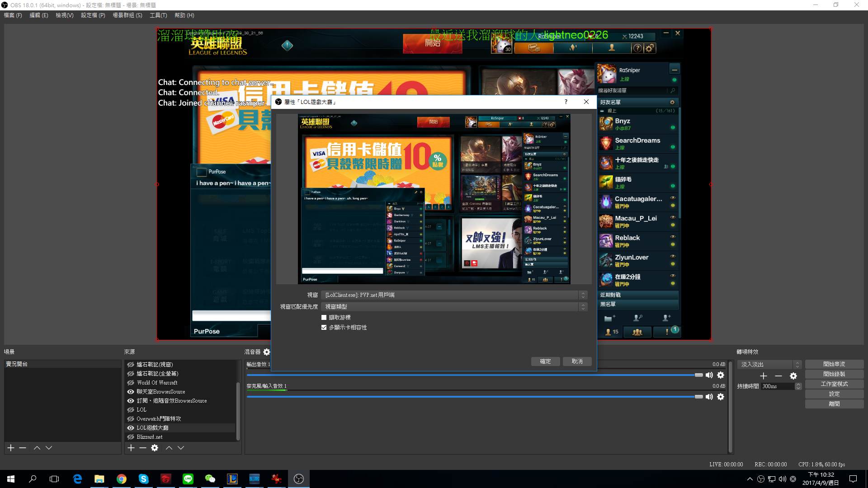Show the Blizzard.net source
868x488 pixels.
pyautogui.click(x=131, y=437)
